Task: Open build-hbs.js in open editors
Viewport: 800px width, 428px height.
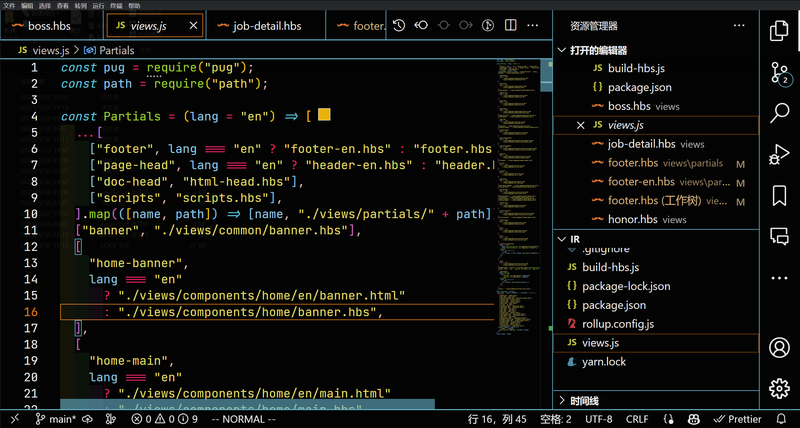Action: pos(656,68)
